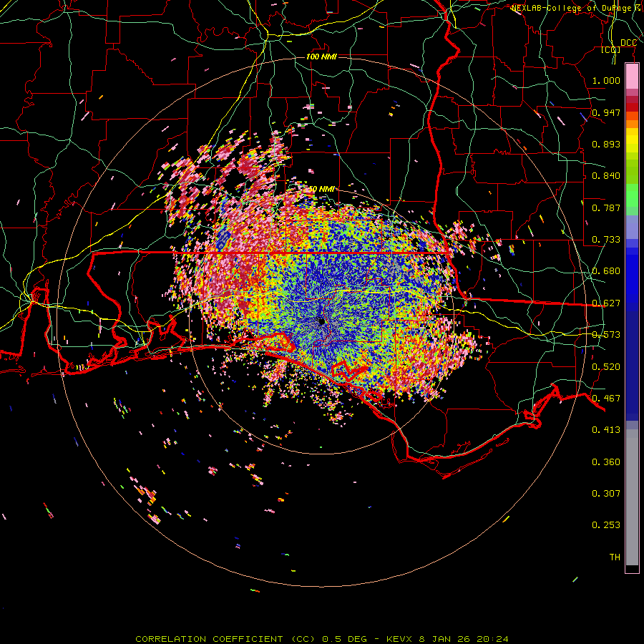Click the [CC] product label

[x=610, y=49]
